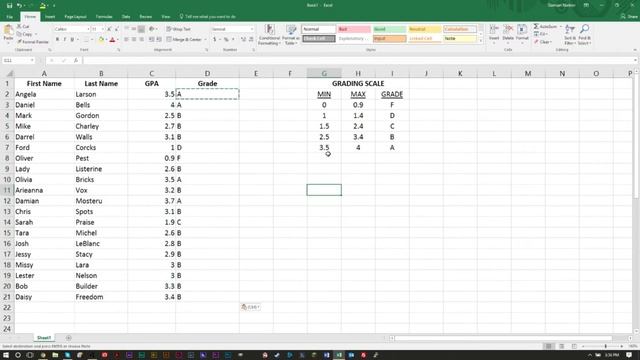640x360 pixels.
Task: Switch to Page Layout tab
Action: 76,17
